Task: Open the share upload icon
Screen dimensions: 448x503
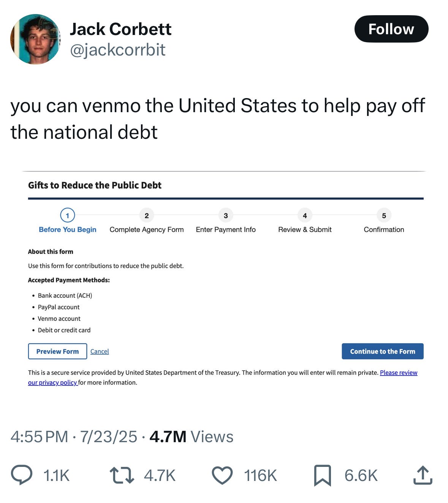Action: [423, 475]
